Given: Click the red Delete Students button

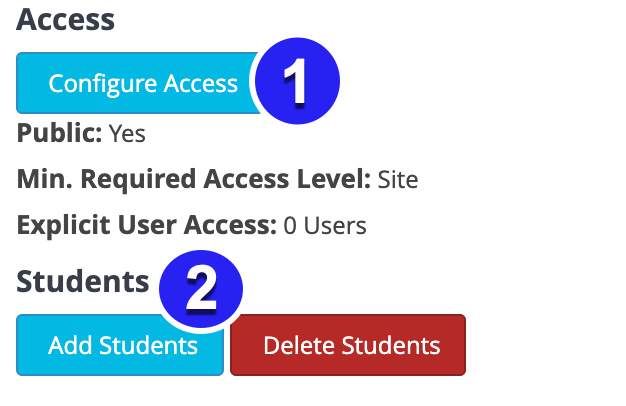Looking at the screenshot, I should (348, 345).
